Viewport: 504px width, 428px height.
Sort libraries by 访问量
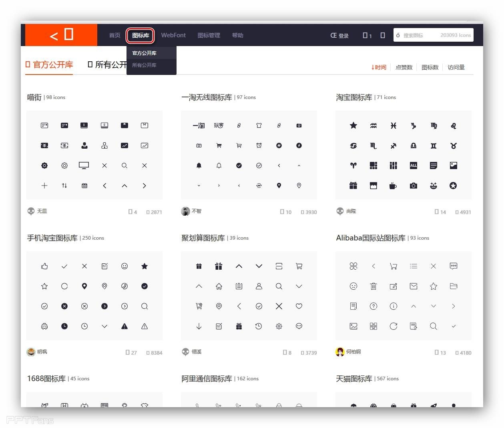click(x=456, y=67)
